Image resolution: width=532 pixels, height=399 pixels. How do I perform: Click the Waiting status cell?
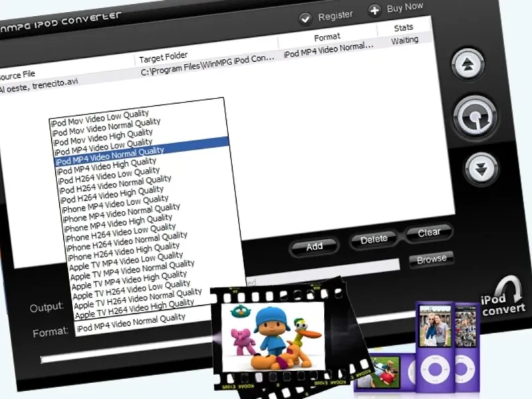tap(405, 41)
